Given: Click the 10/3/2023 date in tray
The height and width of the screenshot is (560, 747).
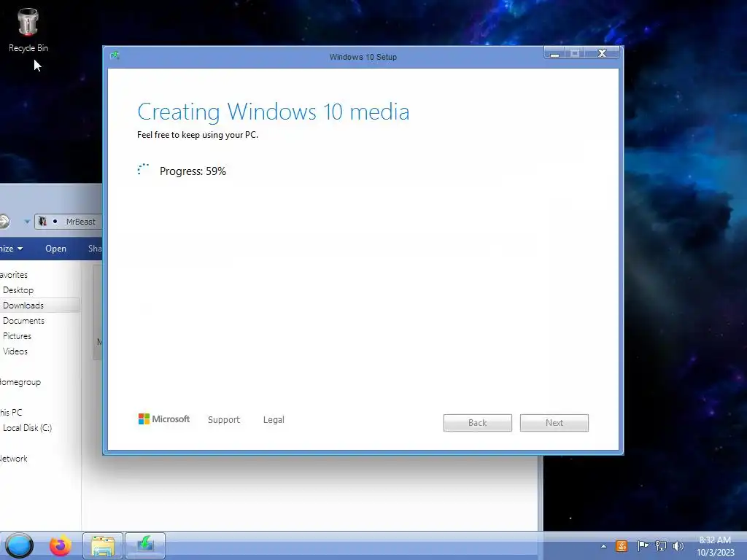Looking at the screenshot, I should coord(716,553).
